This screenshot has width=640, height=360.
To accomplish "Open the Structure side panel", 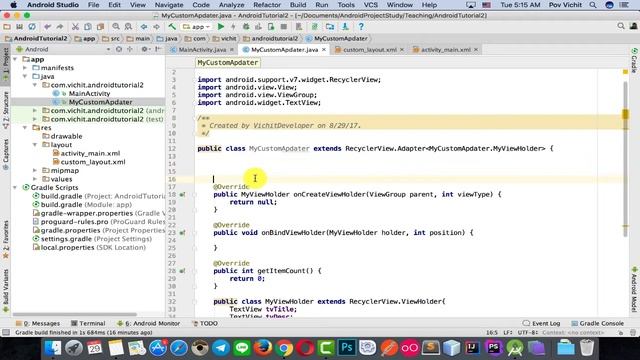I will tap(6, 110).
